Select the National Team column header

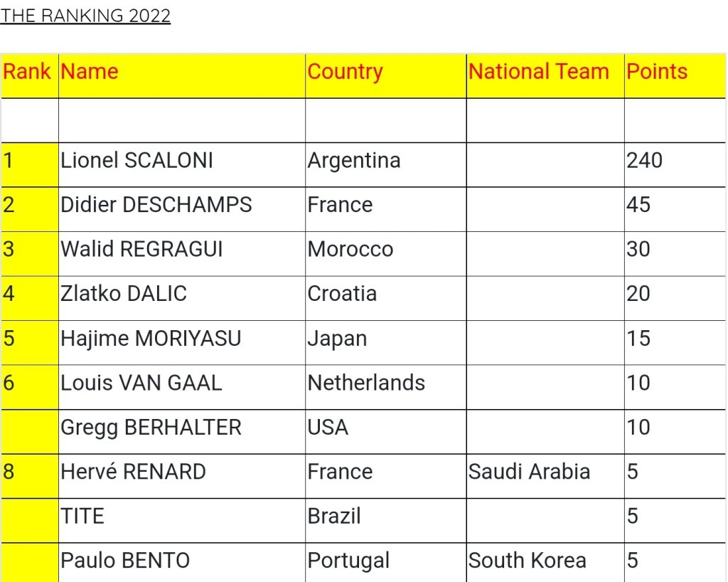pos(539,72)
